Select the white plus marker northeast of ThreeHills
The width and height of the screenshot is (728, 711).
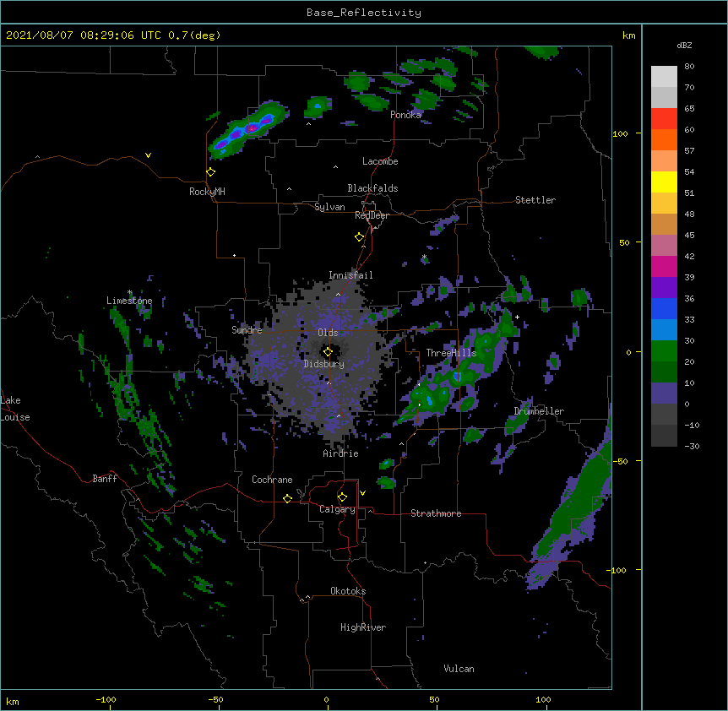pos(517,317)
